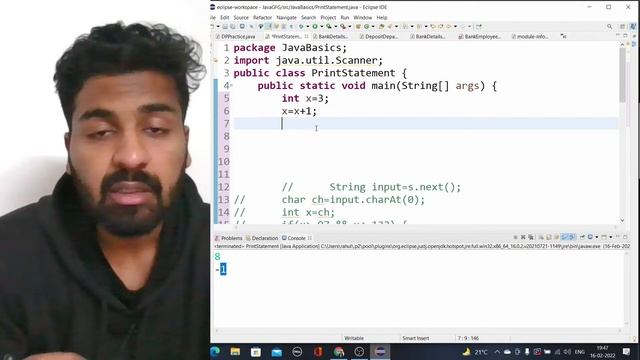The width and height of the screenshot is (640, 360).
Task: Close the Console view tab
Action: tap(310, 238)
